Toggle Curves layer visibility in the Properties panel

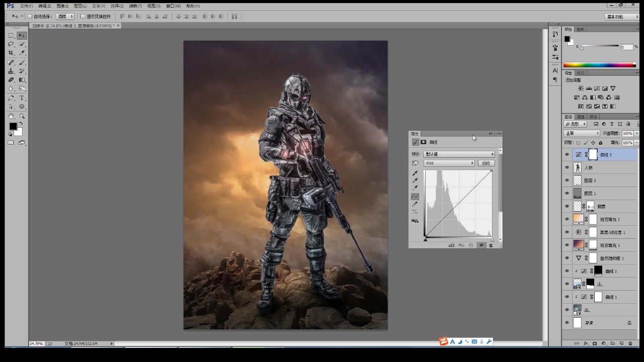(481, 245)
